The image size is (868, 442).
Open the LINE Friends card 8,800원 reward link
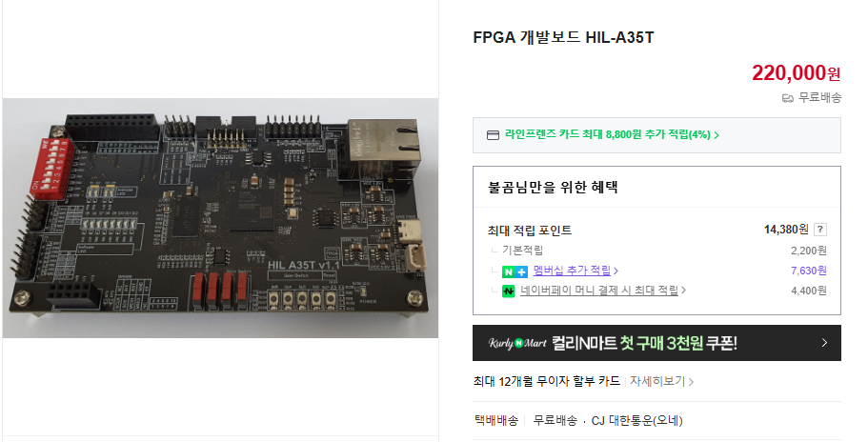(607, 134)
